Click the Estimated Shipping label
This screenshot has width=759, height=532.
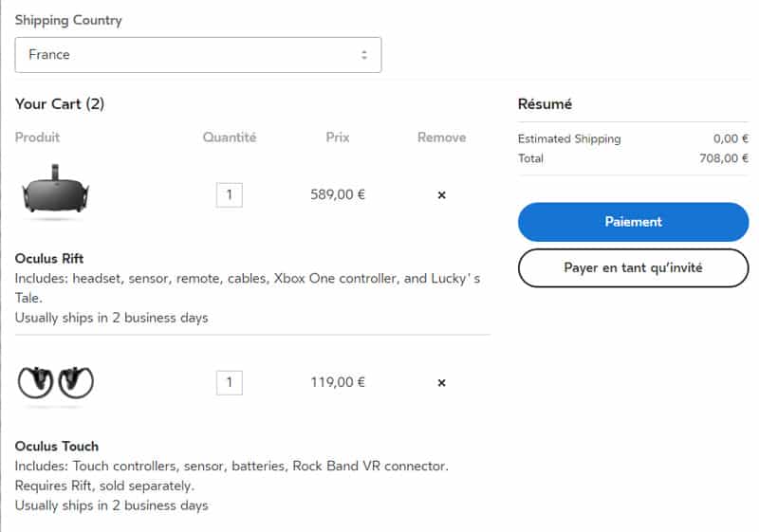[x=569, y=138]
